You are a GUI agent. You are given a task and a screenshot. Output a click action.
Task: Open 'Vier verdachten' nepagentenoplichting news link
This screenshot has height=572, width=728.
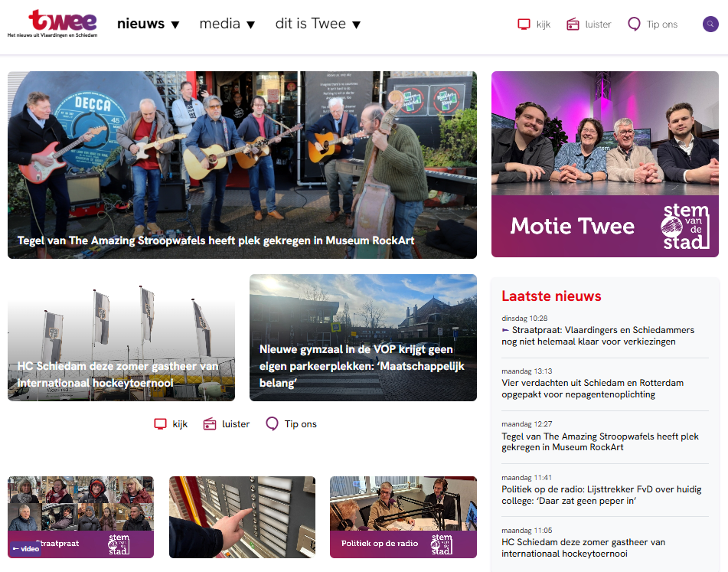pos(593,388)
